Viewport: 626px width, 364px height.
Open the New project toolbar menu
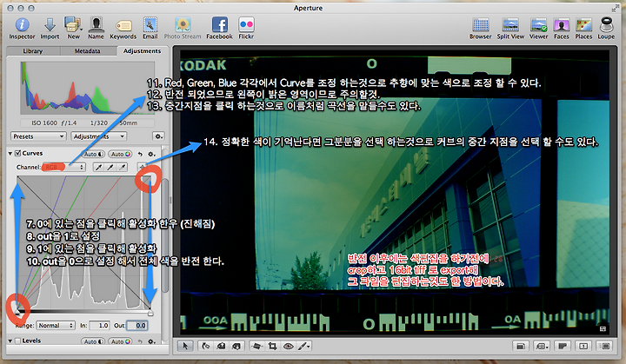[73, 29]
